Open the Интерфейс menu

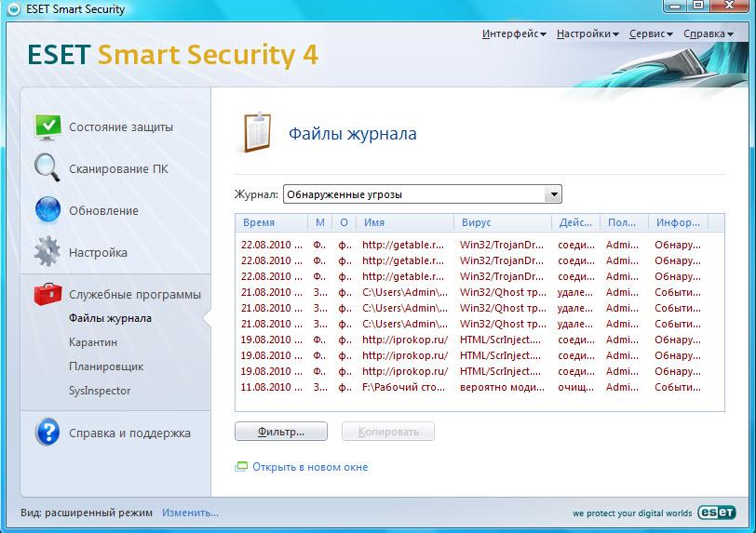tap(514, 33)
